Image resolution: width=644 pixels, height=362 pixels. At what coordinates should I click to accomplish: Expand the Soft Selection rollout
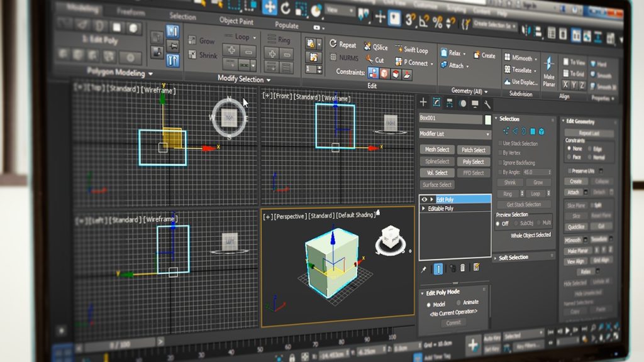pos(513,258)
